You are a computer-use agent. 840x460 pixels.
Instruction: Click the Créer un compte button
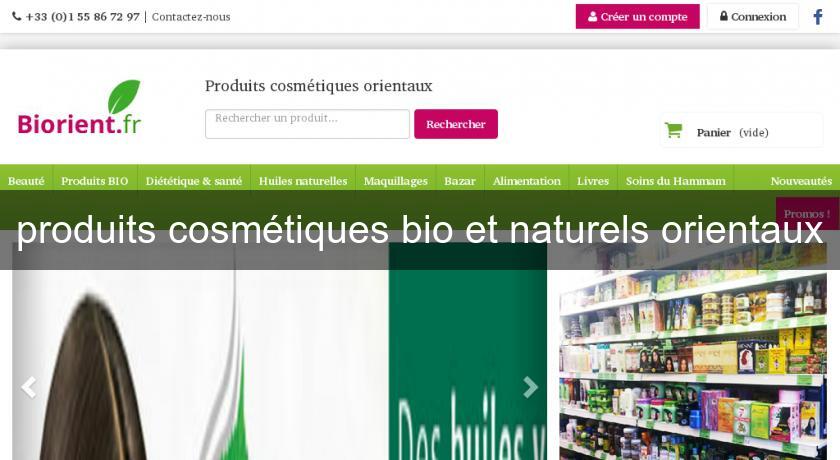click(638, 17)
